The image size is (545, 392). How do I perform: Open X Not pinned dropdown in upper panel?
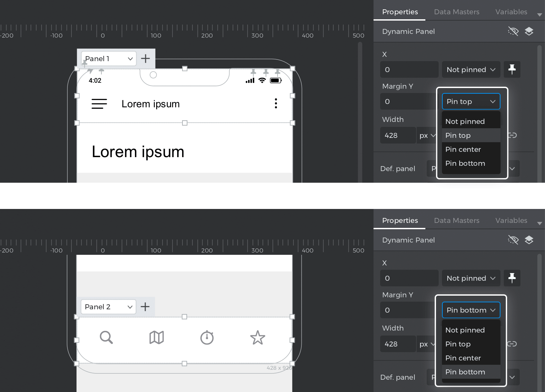(471, 69)
